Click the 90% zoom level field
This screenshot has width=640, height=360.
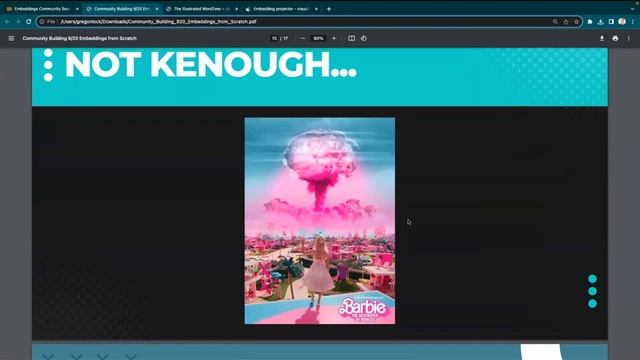tap(318, 38)
